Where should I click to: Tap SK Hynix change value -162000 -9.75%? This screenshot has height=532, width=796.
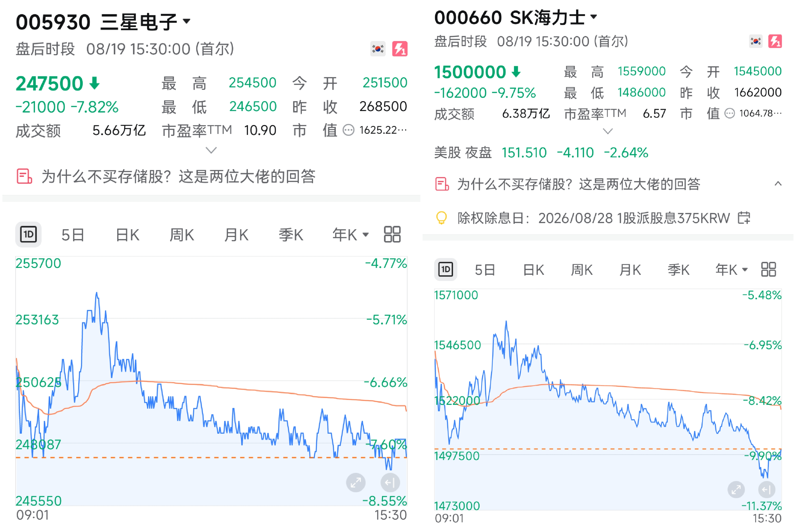pos(485,93)
